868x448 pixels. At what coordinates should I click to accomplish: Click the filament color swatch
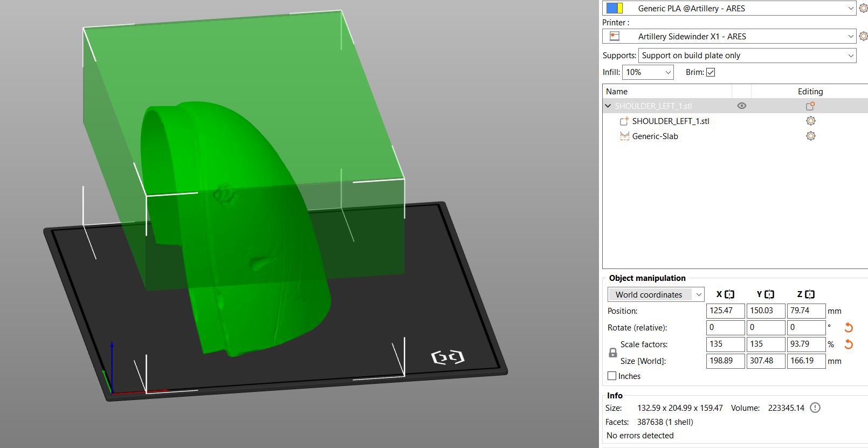coord(615,8)
